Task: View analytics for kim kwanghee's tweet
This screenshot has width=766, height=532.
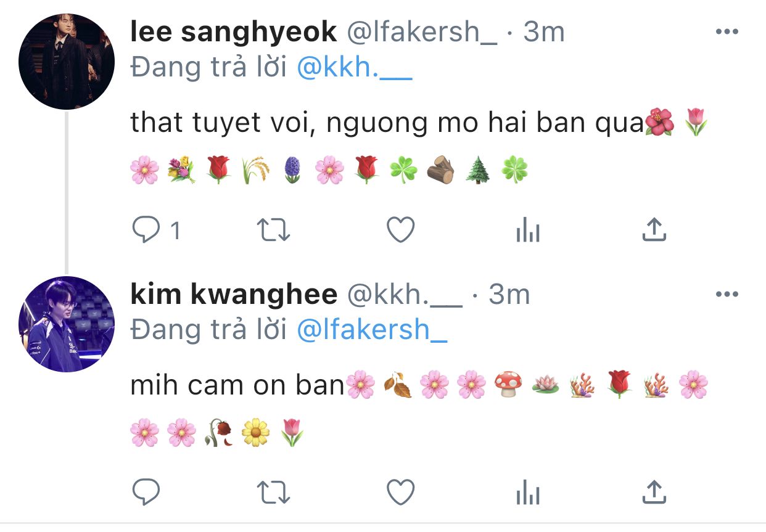Action: tap(527, 493)
